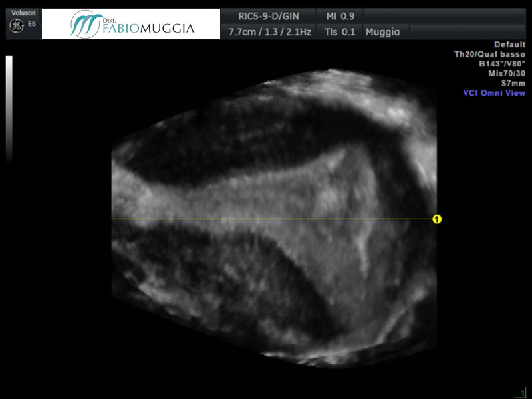The width and height of the screenshot is (532, 399).
Task: Click the TIs 0.1 readout
Action: [x=340, y=32]
